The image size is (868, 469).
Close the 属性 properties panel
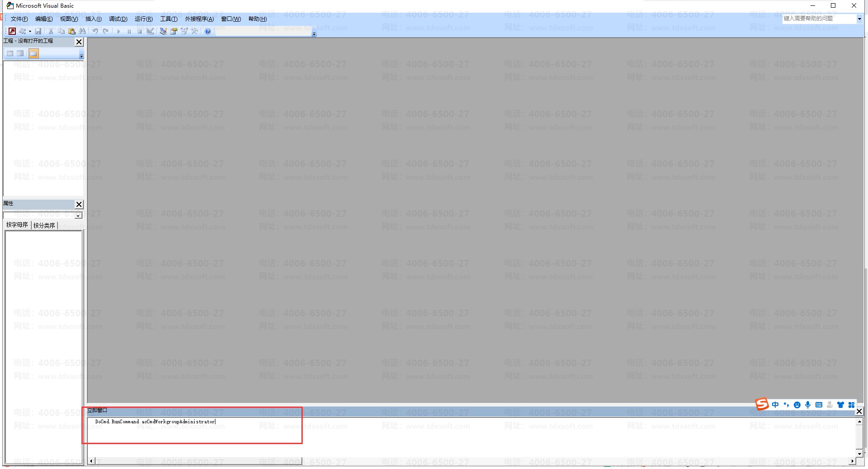pyautogui.click(x=79, y=204)
